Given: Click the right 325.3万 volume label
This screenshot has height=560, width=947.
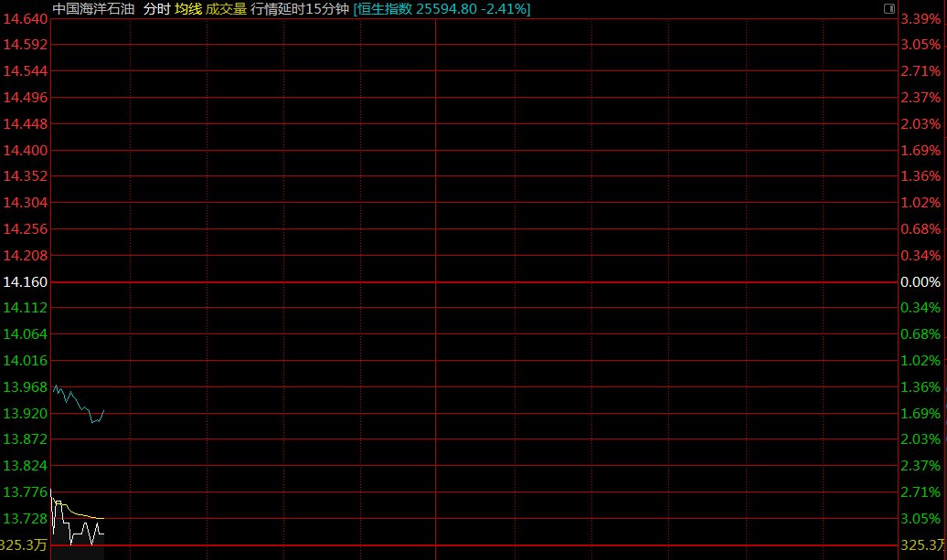Looking at the screenshot, I should 922,545.
